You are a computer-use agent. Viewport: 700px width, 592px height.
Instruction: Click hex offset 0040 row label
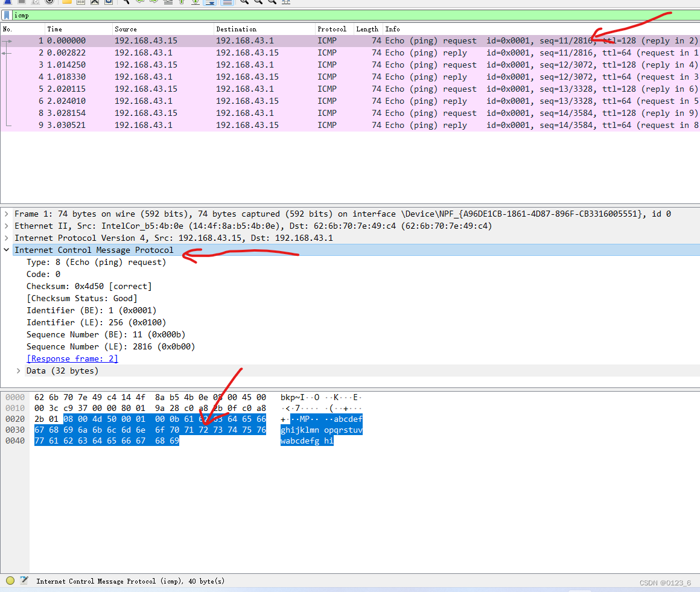point(14,441)
